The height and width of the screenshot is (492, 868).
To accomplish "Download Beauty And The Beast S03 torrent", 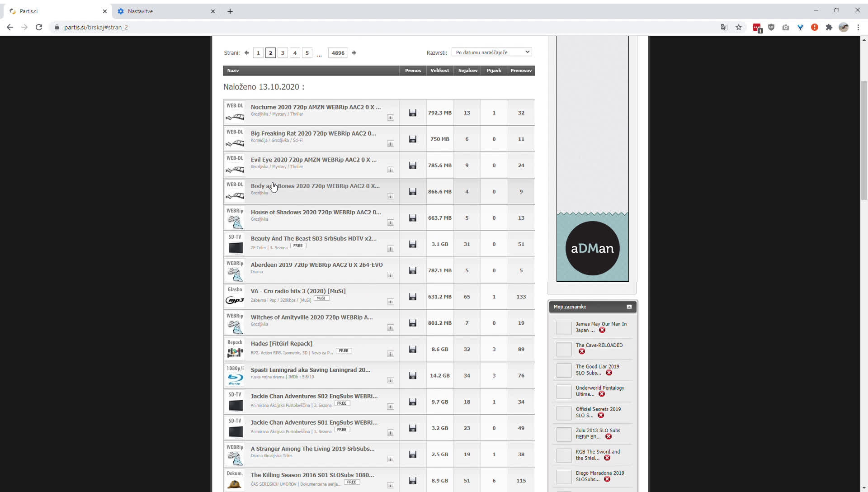I will coord(412,244).
